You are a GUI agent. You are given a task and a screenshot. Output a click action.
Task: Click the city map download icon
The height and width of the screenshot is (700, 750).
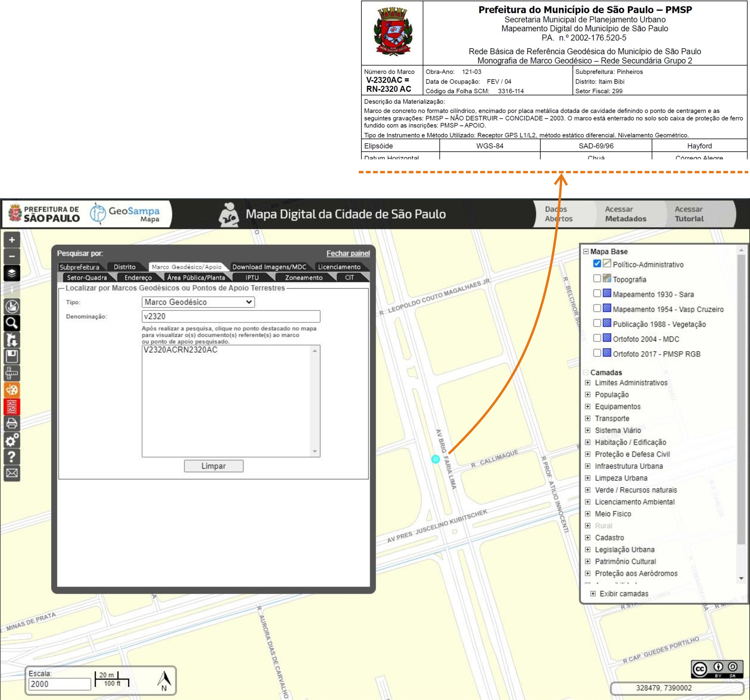pos(12,340)
